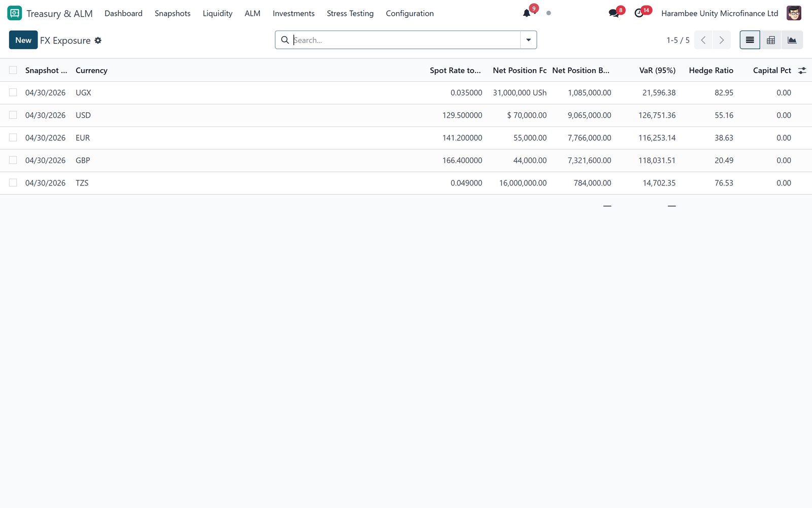Open the chat messages icon
This screenshot has height=508, width=812.
[x=614, y=14]
